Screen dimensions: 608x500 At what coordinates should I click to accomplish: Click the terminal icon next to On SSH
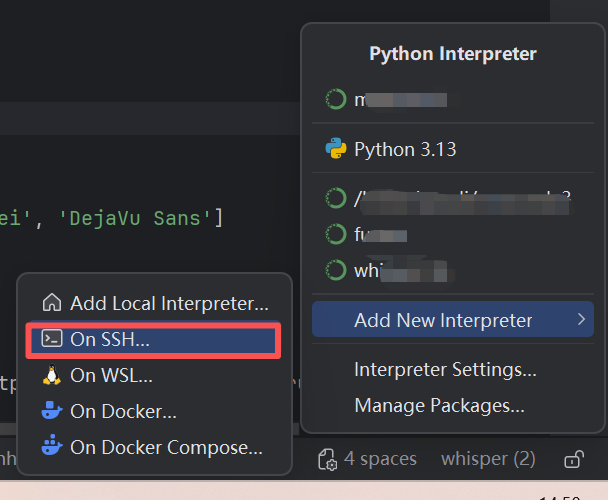[x=52, y=338]
